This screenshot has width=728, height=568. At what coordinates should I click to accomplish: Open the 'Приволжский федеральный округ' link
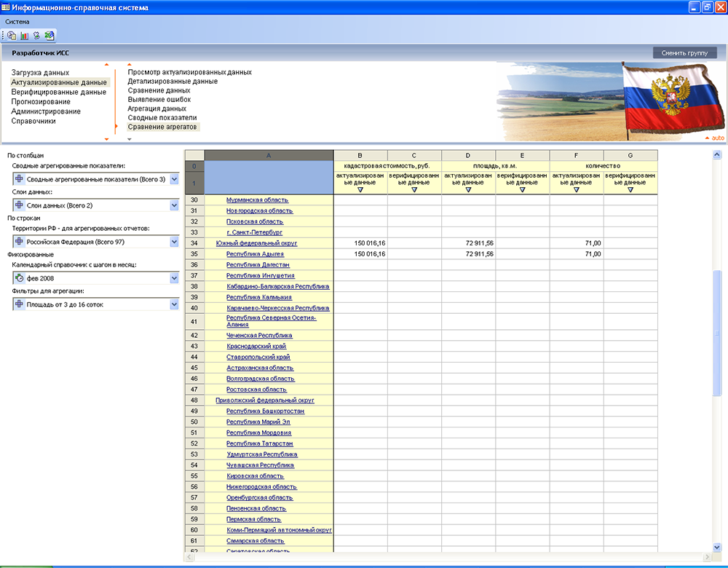coord(264,400)
